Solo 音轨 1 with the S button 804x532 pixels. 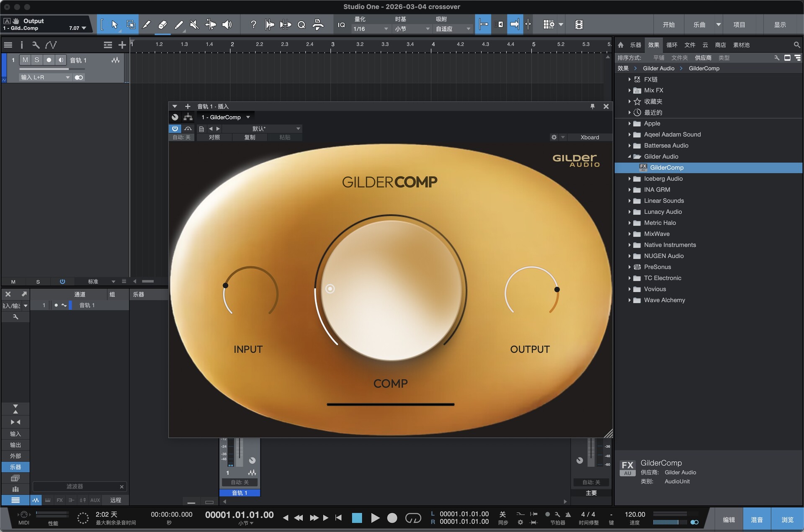(37, 60)
